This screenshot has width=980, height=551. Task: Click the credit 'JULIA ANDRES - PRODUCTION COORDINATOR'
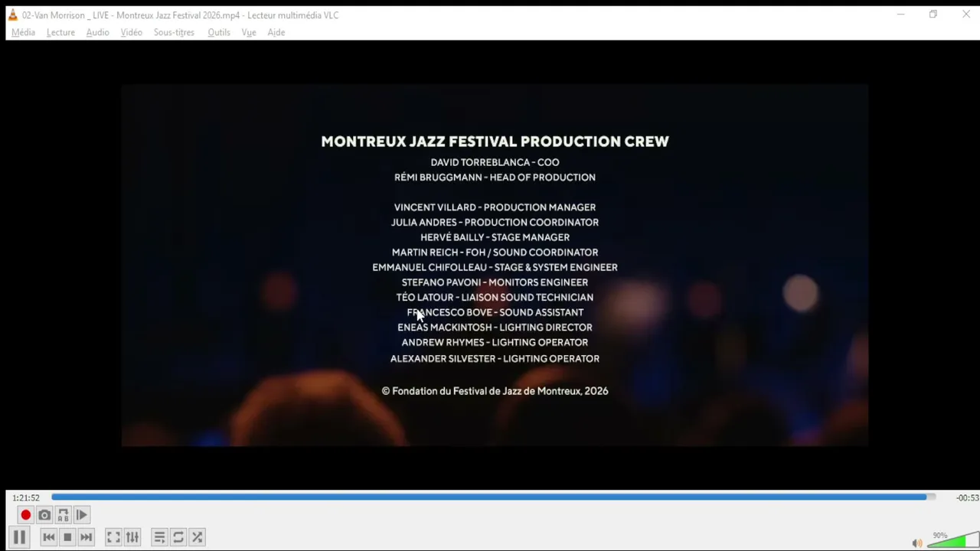[x=495, y=222]
